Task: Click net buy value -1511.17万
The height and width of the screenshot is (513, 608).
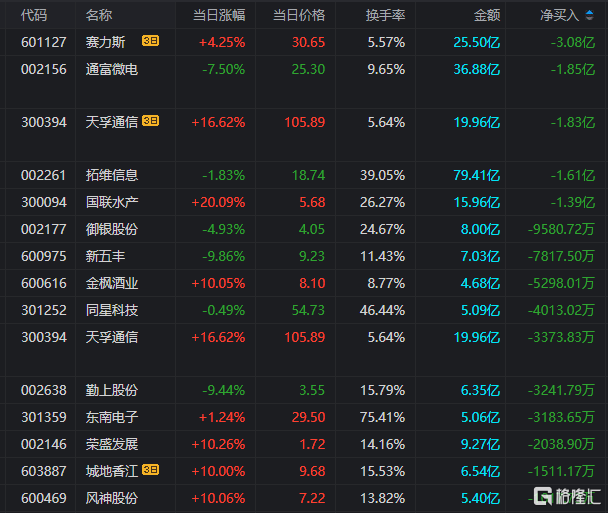Action: pyautogui.click(x=561, y=471)
